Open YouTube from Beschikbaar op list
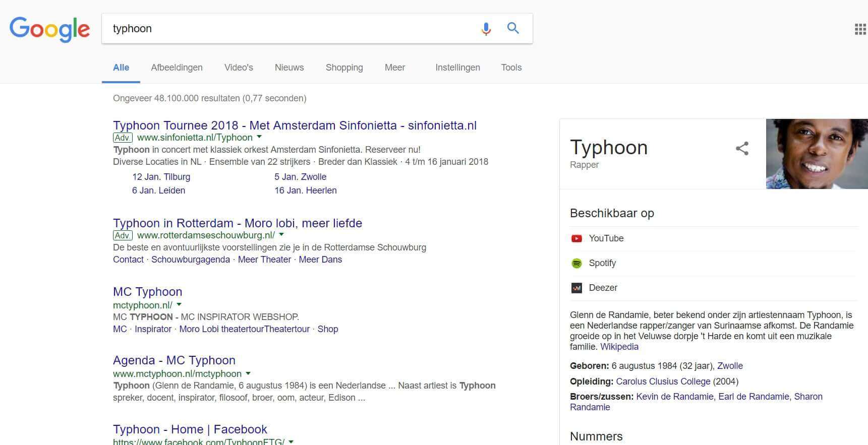This screenshot has height=445, width=868. (606, 238)
